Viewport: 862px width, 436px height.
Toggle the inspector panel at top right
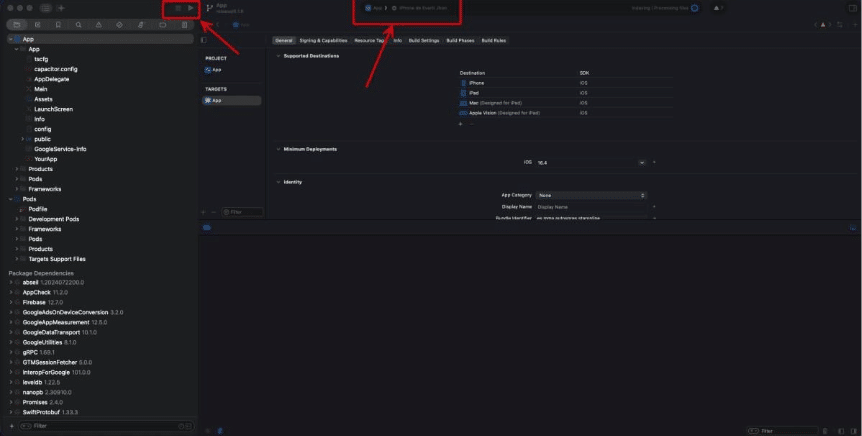[853, 8]
